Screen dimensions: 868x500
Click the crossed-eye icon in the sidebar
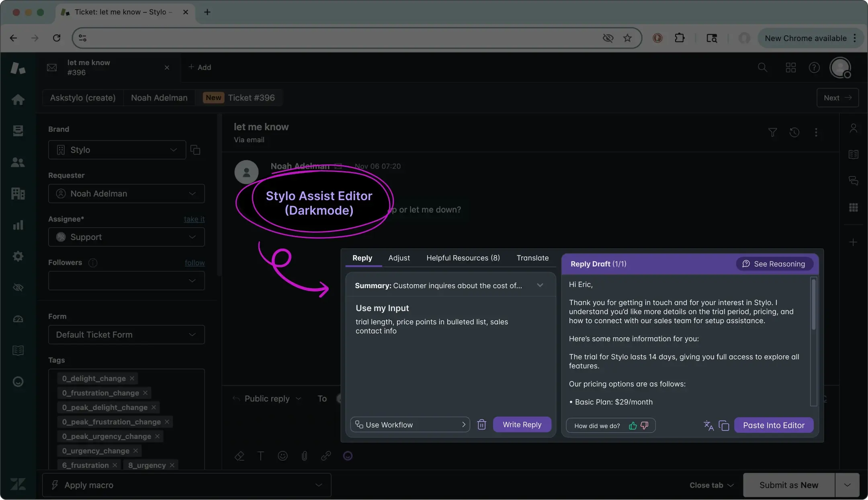pos(18,287)
